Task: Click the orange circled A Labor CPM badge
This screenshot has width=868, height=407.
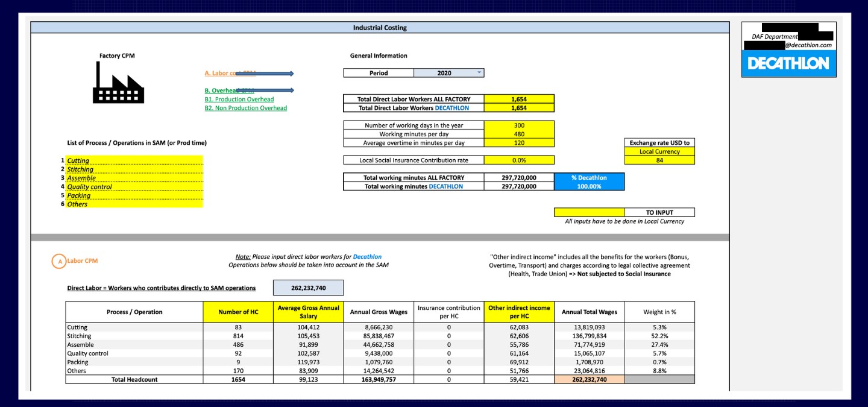Action: [58, 261]
